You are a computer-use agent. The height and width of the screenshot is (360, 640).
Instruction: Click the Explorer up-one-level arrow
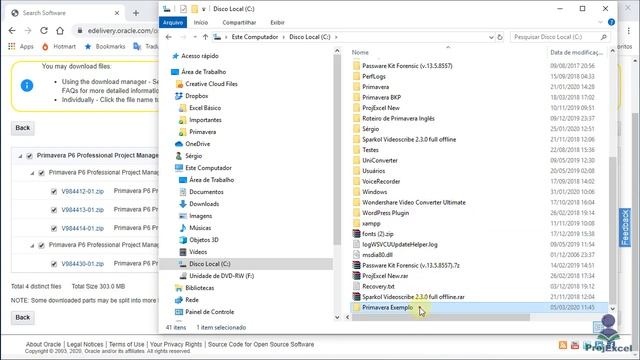(205, 37)
